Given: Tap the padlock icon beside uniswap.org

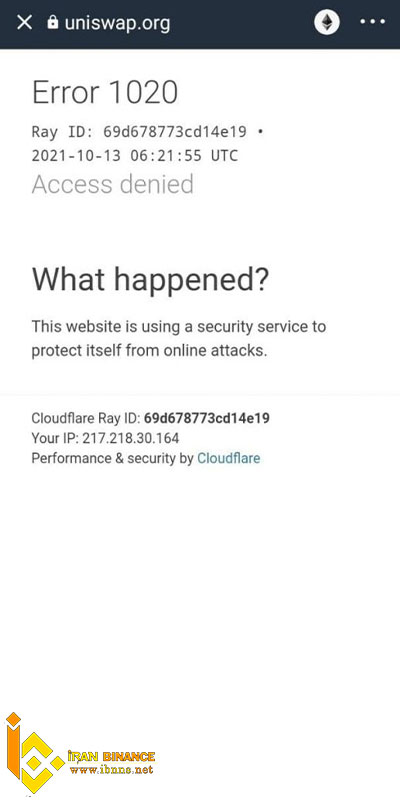Looking at the screenshot, I should coord(53,22).
